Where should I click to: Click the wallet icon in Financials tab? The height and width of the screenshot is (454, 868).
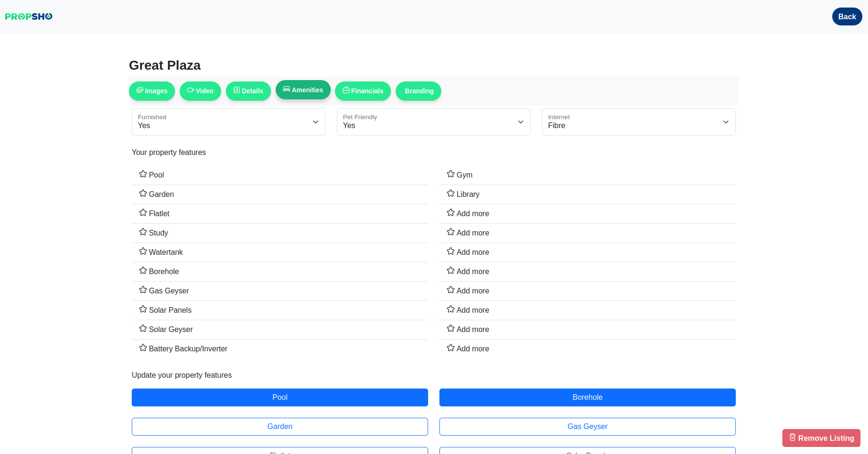pyautogui.click(x=346, y=90)
